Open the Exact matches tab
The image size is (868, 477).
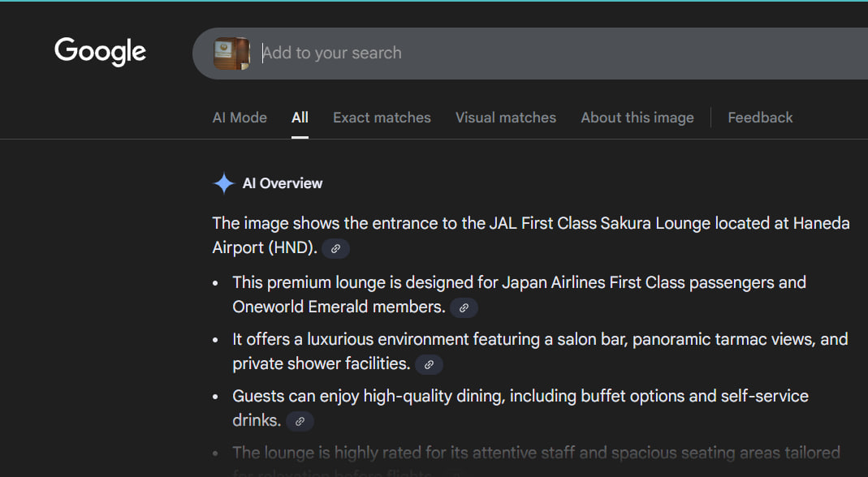382,118
